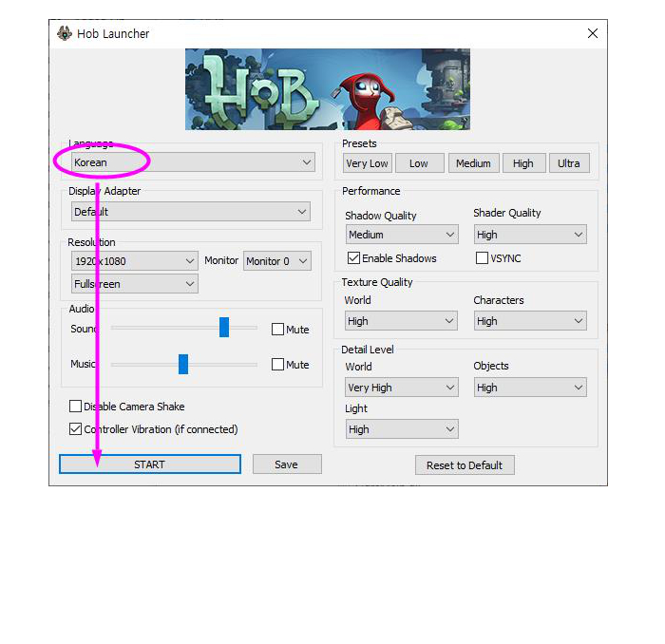Open Detail Level Objects dropdown
665x644 pixels.
pos(530,388)
